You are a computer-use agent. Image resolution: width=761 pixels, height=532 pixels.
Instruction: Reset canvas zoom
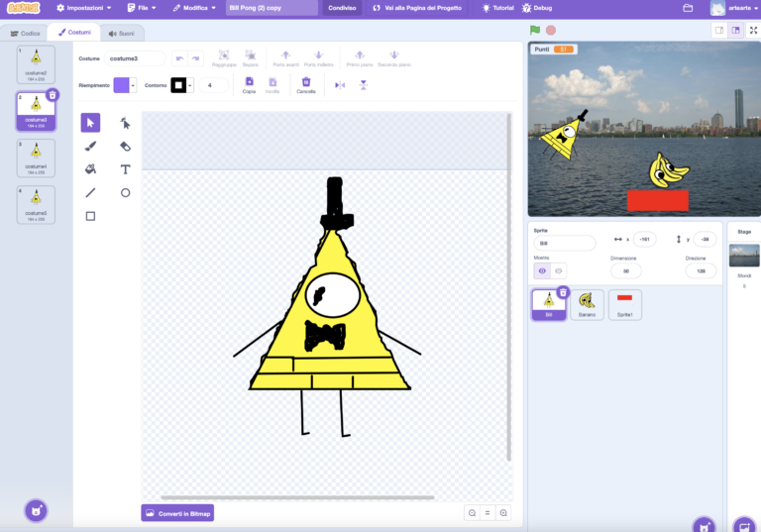488,513
